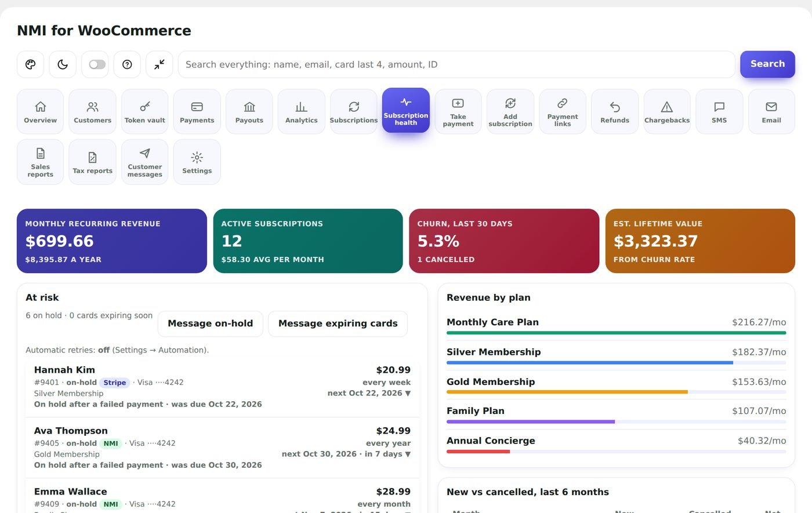Open help via question mark icon
Image resolution: width=812 pixels, height=513 pixels.
(x=127, y=64)
